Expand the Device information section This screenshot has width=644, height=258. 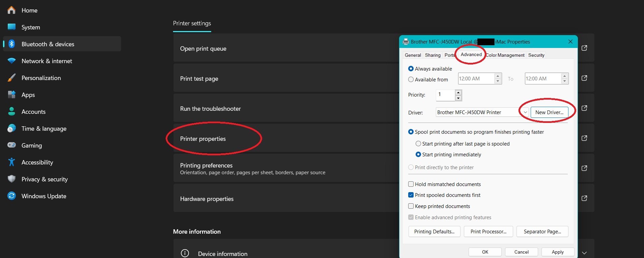tap(584, 253)
